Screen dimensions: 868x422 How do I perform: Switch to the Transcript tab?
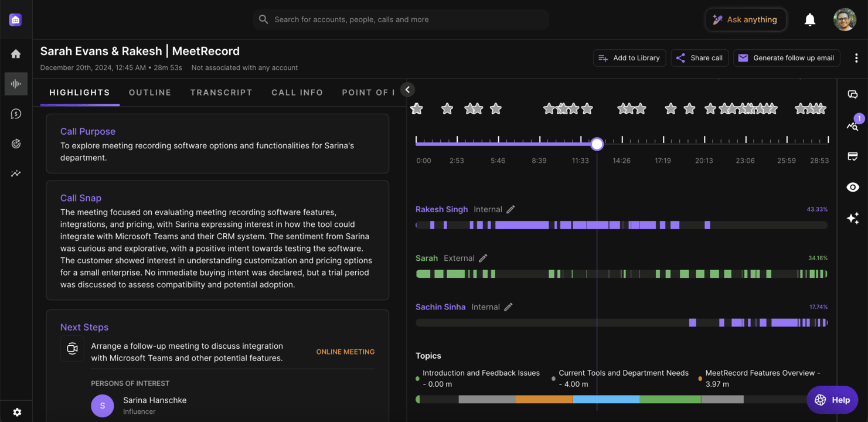coord(221,93)
